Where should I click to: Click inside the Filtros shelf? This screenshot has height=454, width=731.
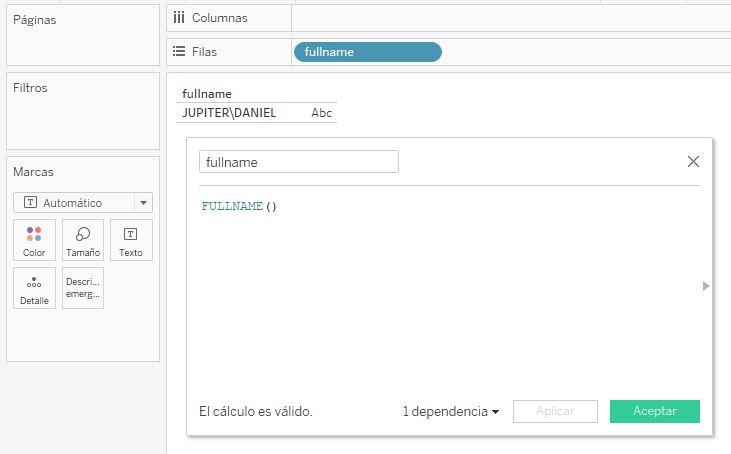(82, 120)
